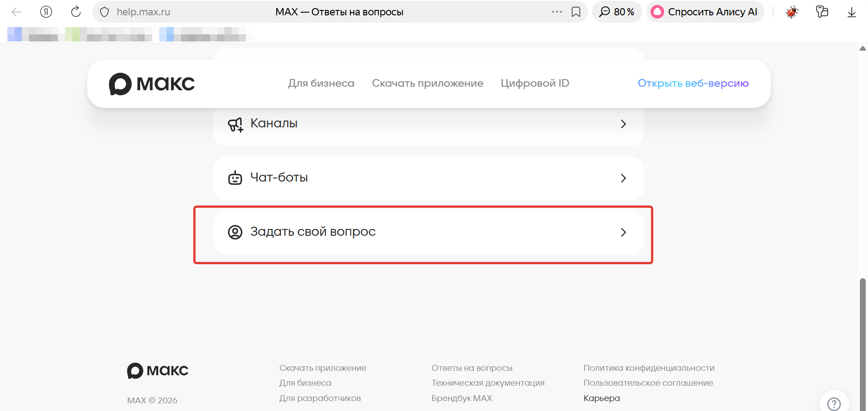The height and width of the screenshot is (411, 868).
Task: Click the Чат-боты robot icon
Action: 235,178
